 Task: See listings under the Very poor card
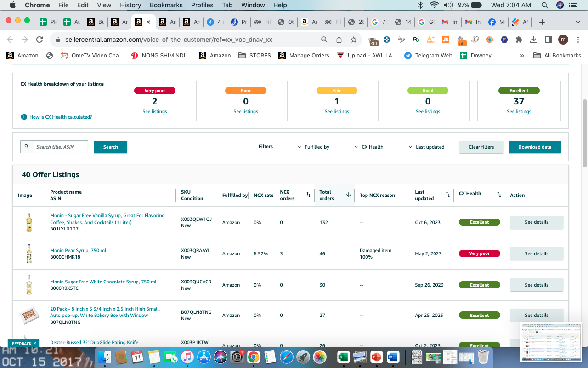(x=155, y=111)
